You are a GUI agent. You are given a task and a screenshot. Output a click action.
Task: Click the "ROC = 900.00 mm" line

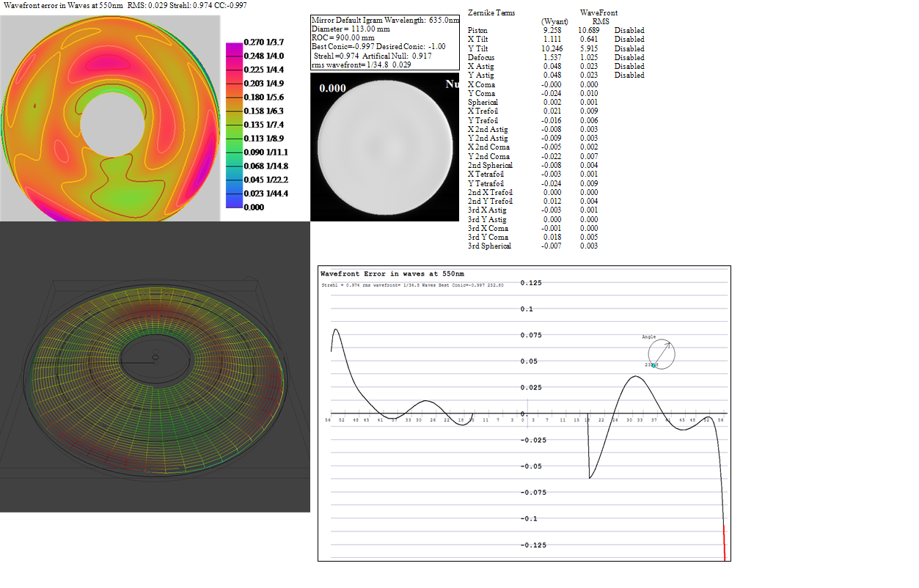(343, 37)
